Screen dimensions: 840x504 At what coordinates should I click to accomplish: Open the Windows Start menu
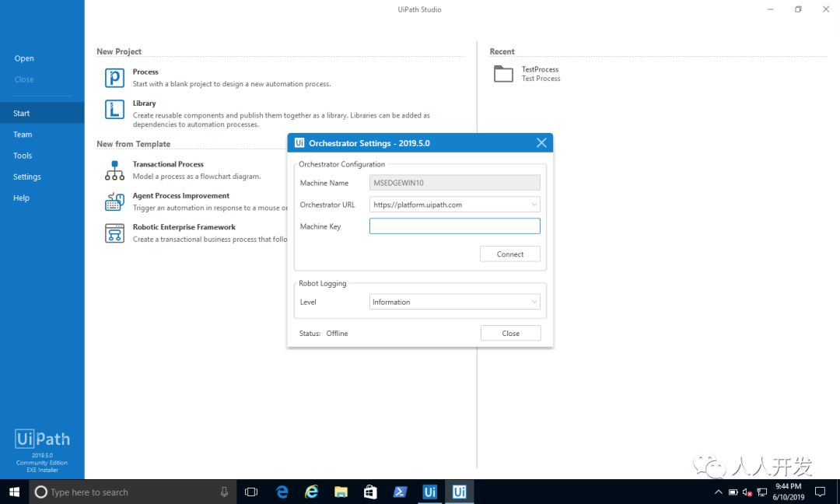click(x=15, y=492)
